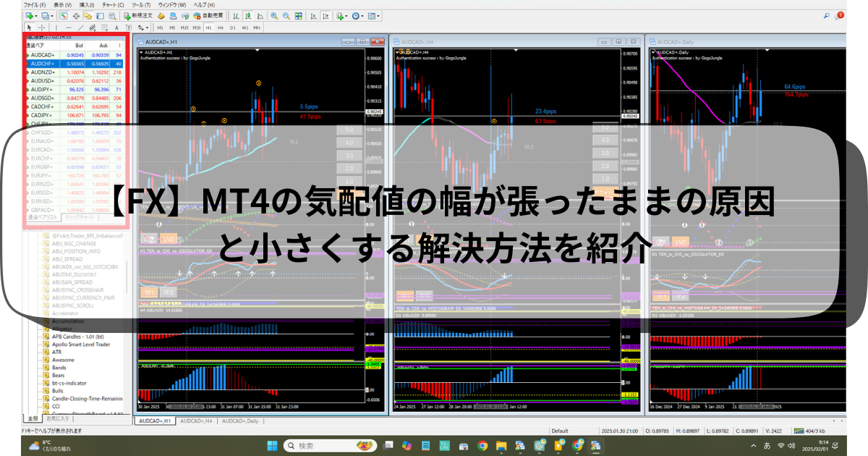Toggle the Market Watch window icon
Viewport: 868px width, 456px height.
(x=64, y=15)
